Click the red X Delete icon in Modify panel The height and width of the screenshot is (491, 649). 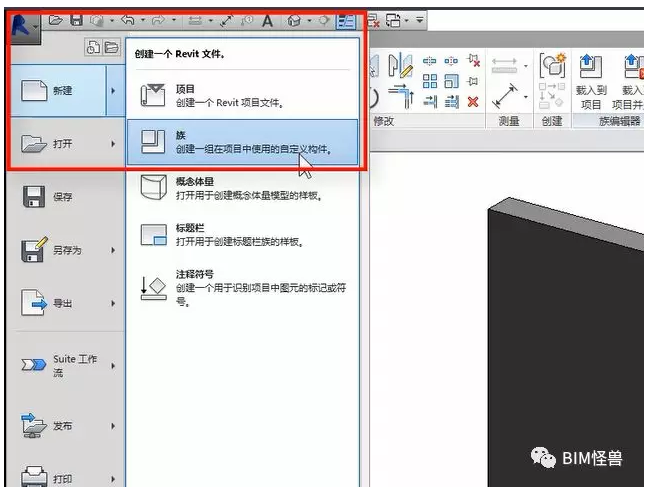(x=473, y=101)
